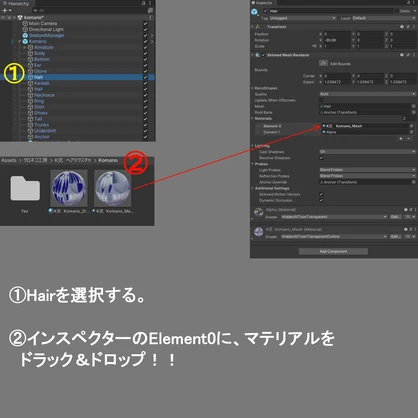This screenshot has height=418, width=418.
Task: Select the Hierarchy tab
Action: coord(16,3)
